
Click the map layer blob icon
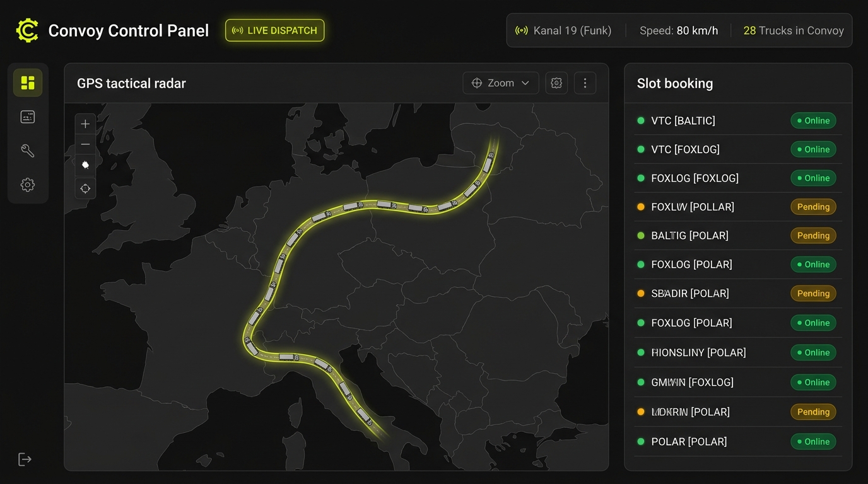pos(85,165)
